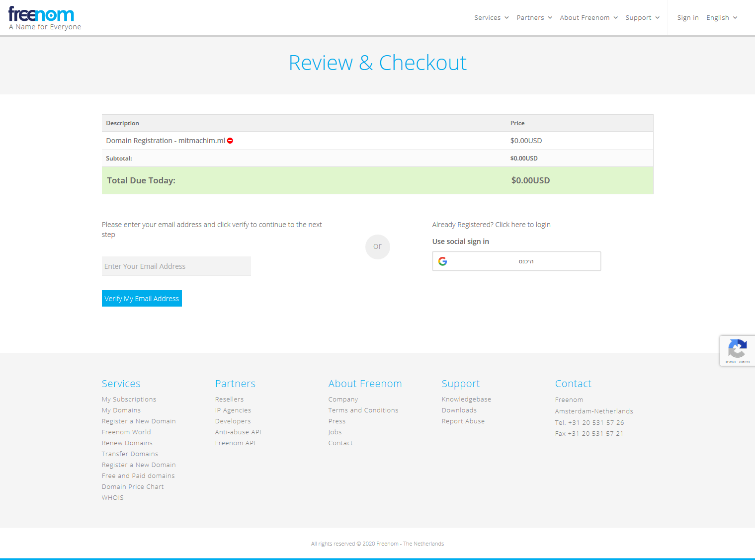The height and width of the screenshot is (560, 755).
Task: Remove mitmachim.ml with the red icon
Action: click(230, 141)
